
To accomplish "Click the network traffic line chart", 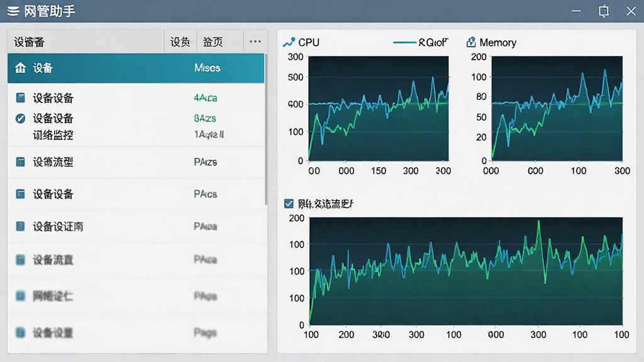I will 466,271.
